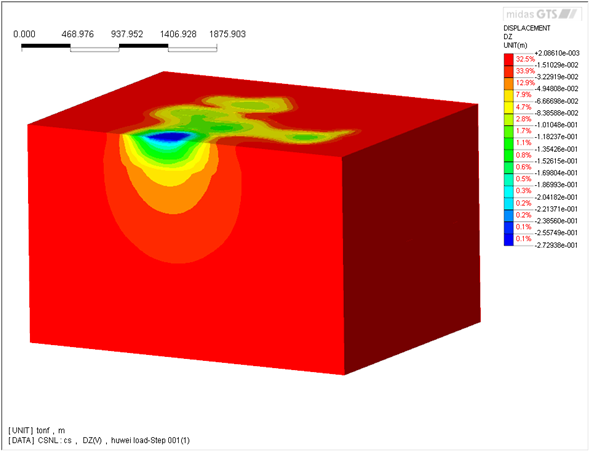This screenshot has width=590, height=452.
Task: Click the scale bar label 937.952
Action: (127, 34)
